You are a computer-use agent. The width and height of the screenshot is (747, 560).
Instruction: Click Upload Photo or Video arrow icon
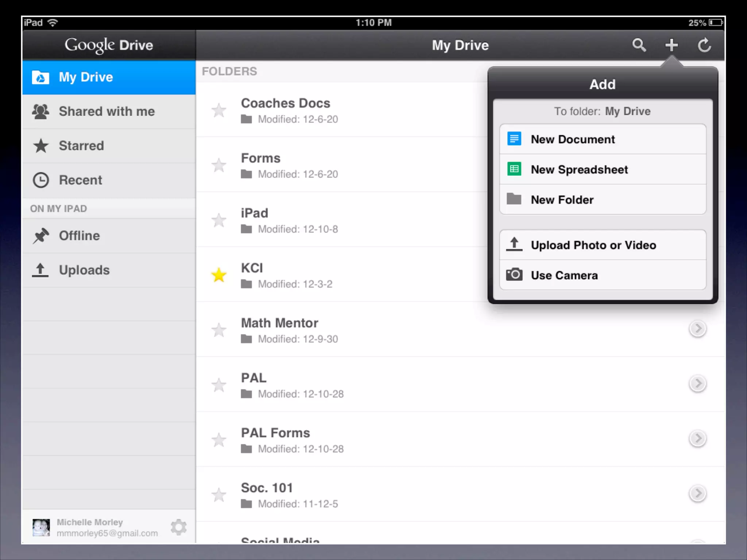[514, 244]
